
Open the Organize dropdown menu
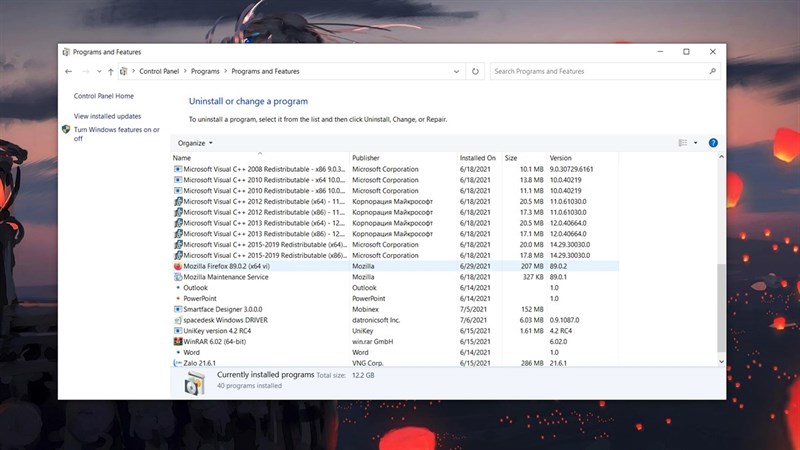point(195,143)
